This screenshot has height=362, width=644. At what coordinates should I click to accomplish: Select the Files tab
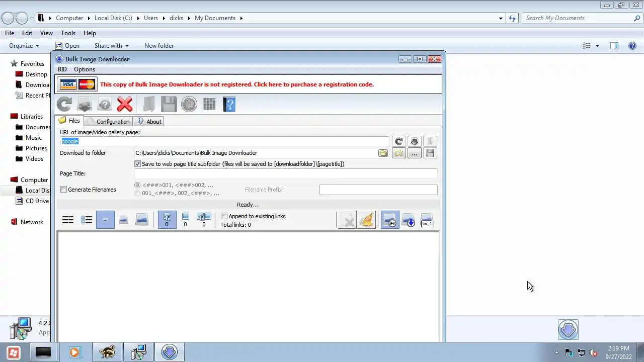pos(69,121)
